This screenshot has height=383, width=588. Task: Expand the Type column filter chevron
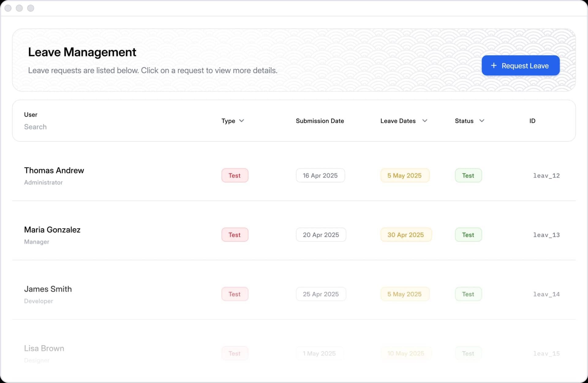(242, 121)
